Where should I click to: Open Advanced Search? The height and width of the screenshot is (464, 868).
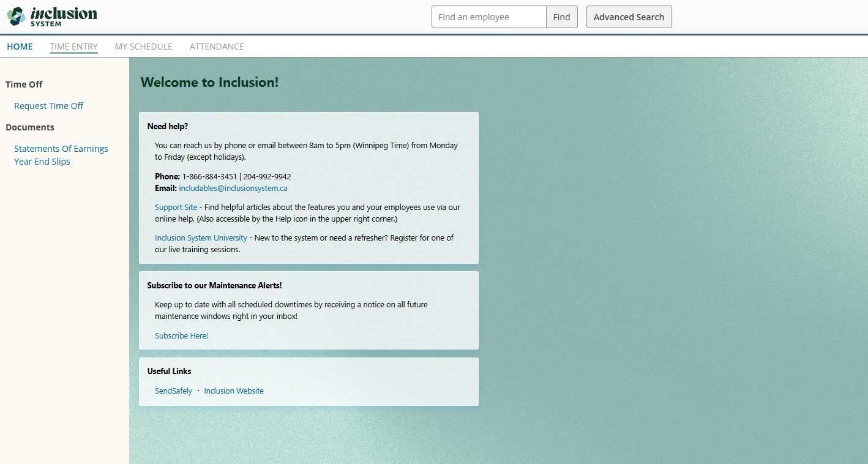(x=629, y=17)
